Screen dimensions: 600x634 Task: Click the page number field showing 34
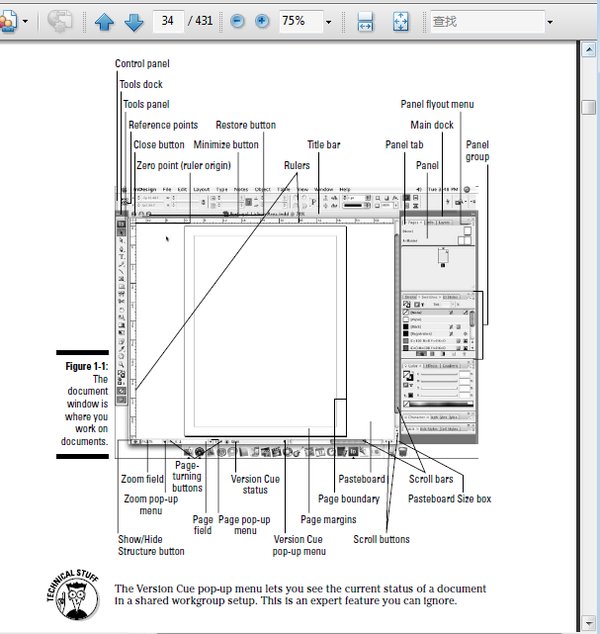click(168, 21)
